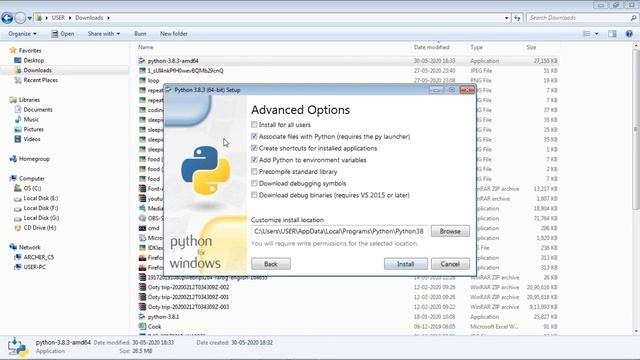Click Burn in Explorer toolbar
The width and height of the screenshot is (640, 360).
pos(140,34)
